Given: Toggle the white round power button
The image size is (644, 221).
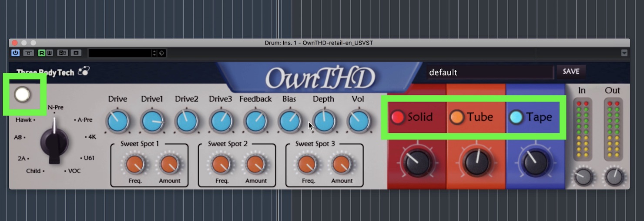Looking at the screenshot, I should click(22, 94).
